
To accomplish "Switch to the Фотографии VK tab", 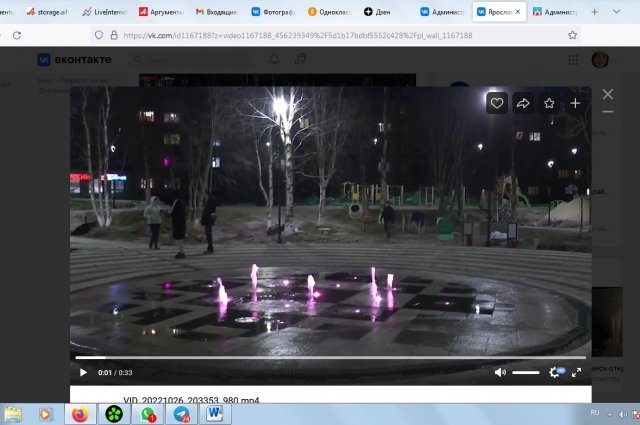I will (x=273, y=12).
